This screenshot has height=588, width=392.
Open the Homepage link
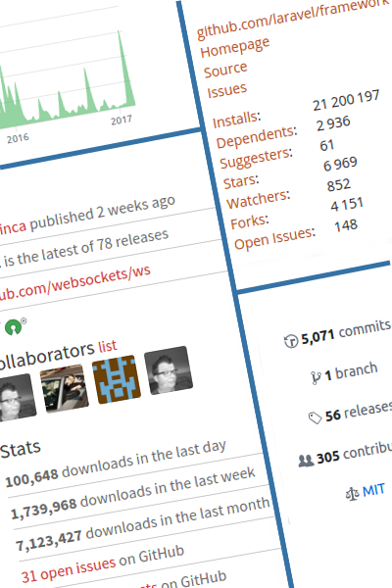point(235,47)
